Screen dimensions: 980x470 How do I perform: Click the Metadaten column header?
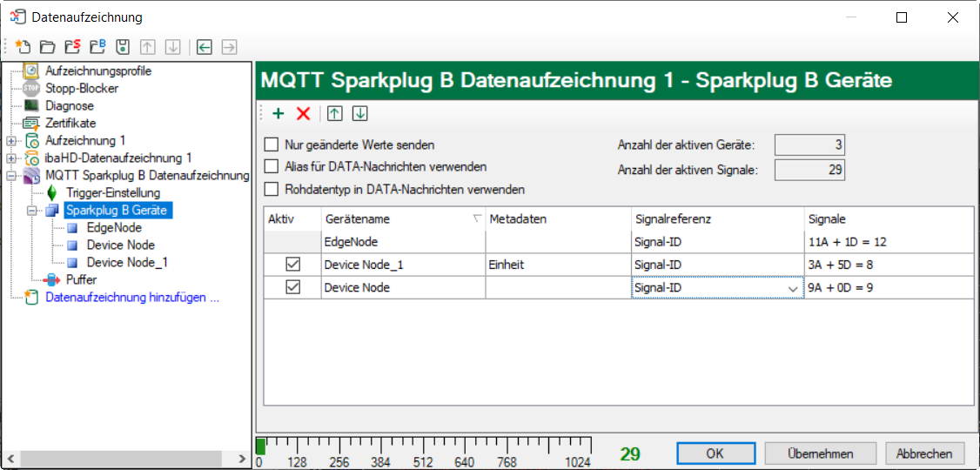click(558, 218)
